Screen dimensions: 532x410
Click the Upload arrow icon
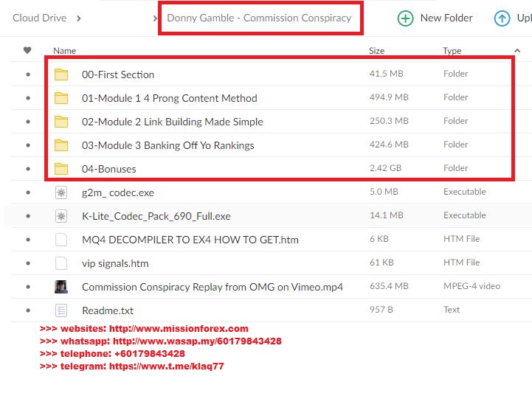[x=502, y=18]
